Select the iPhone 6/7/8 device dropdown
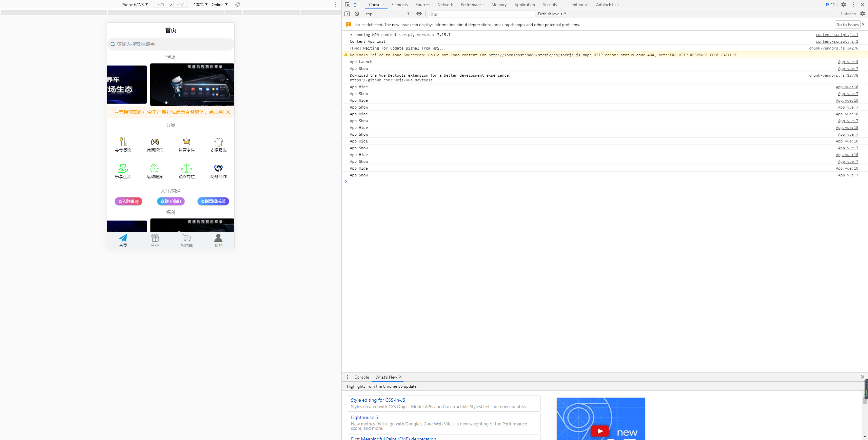This screenshot has width=868, height=440. coord(133,4)
